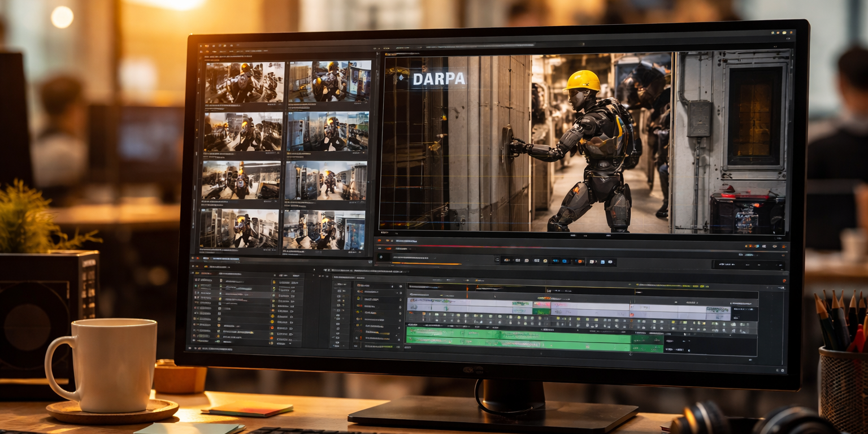The width and height of the screenshot is (868, 434).
Task: Click the DARPA title overlay in the viewer
Action: point(439,79)
